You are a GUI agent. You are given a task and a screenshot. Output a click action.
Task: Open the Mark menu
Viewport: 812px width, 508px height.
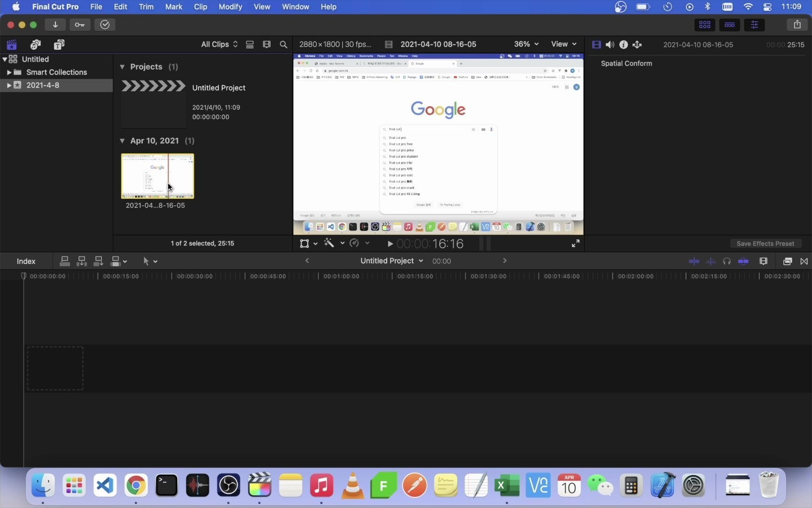point(173,7)
